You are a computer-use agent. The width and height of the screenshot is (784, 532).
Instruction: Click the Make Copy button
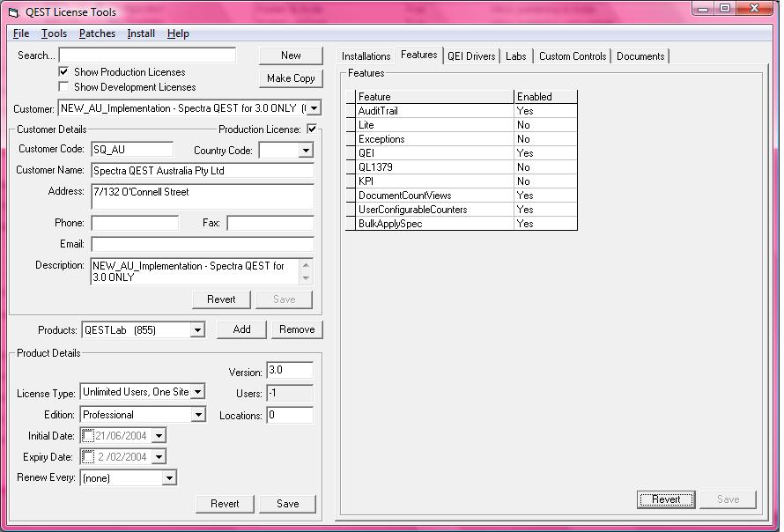[291, 78]
